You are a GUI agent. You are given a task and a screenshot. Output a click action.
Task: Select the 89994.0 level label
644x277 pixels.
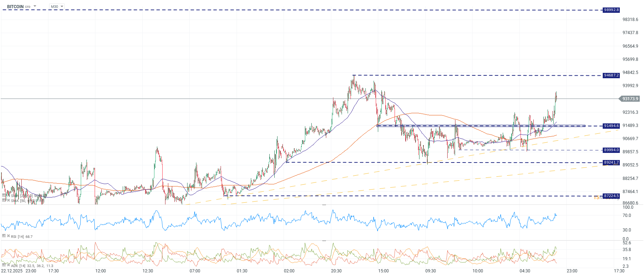[611, 150]
